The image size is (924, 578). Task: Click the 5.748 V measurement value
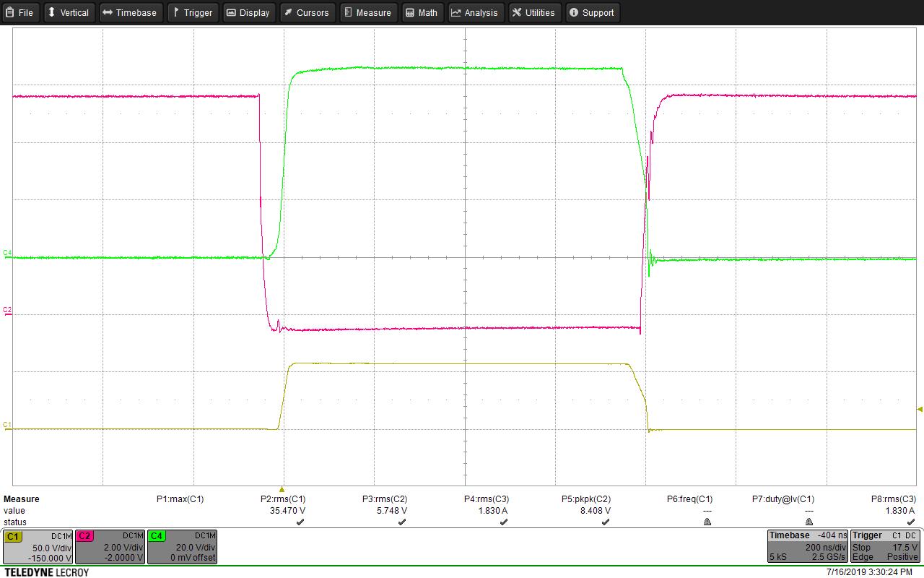click(x=391, y=511)
